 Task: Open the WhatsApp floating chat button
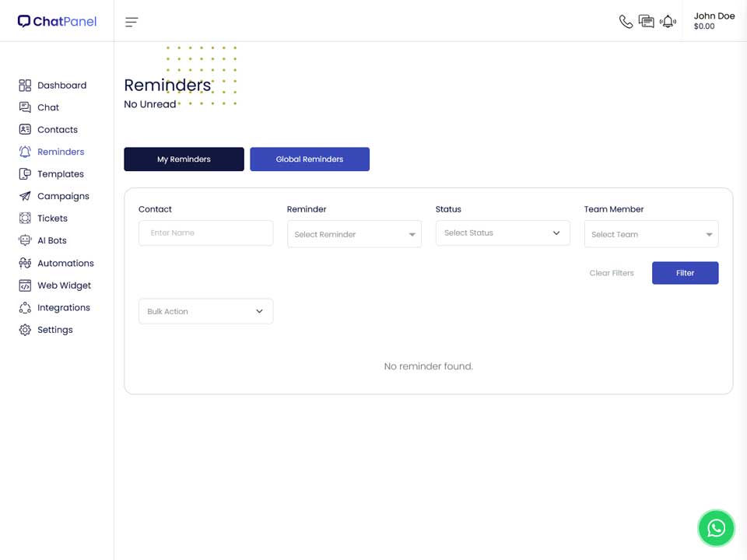(x=716, y=528)
